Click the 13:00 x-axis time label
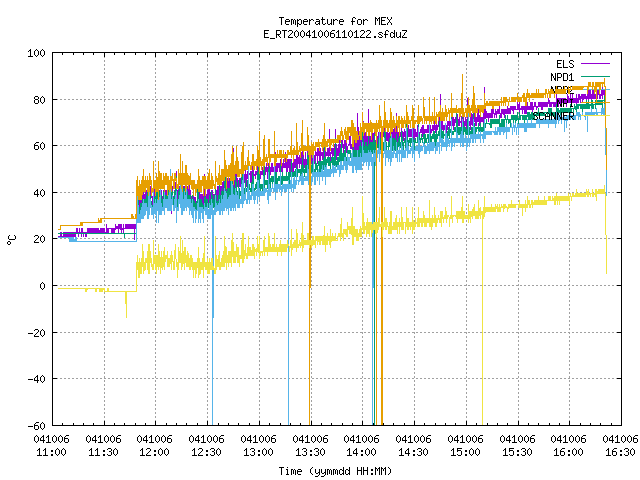The image size is (640, 480). click(258, 452)
